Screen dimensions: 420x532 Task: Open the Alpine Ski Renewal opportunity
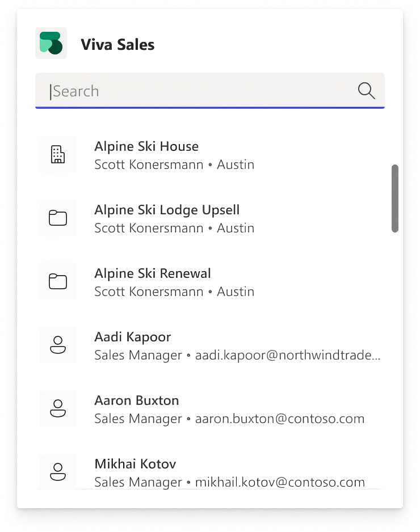(210, 282)
